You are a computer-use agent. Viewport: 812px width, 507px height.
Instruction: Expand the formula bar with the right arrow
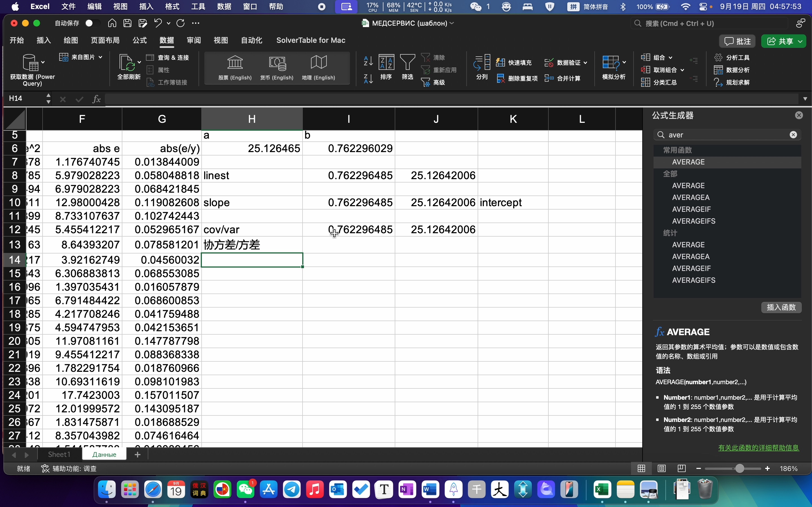pyautogui.click(x=805, y=99)
